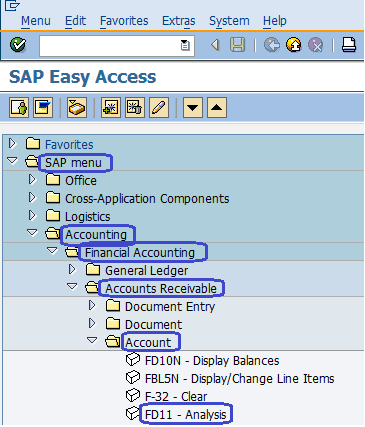Click the green checkmark Enter button
The height and width of the screenshot is (427, 365).
[18, 45]
